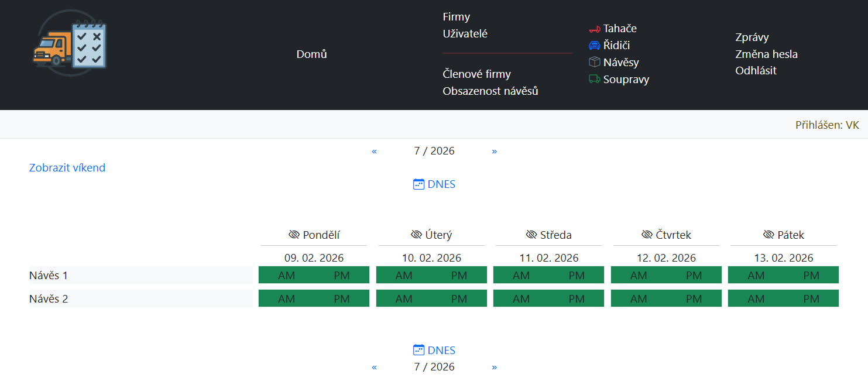Viewport: 868px width, 381px height.
Task: Click the red Tahače truck icon
Action: coord(594,29)
